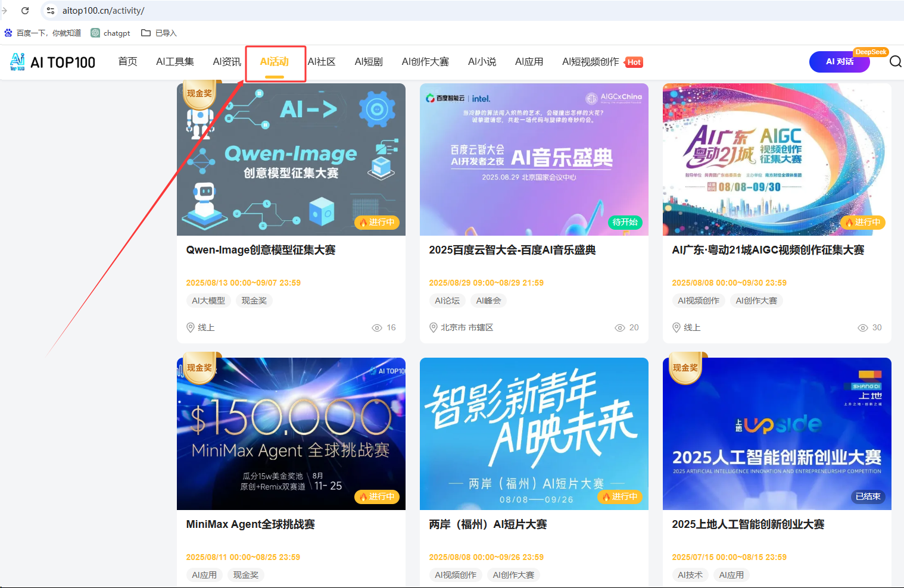The height and width of the screenshot is (588, 904).
Task: Open Qwen-Image创意模型征集大赛 title link
Action: [x=261, y=251]
